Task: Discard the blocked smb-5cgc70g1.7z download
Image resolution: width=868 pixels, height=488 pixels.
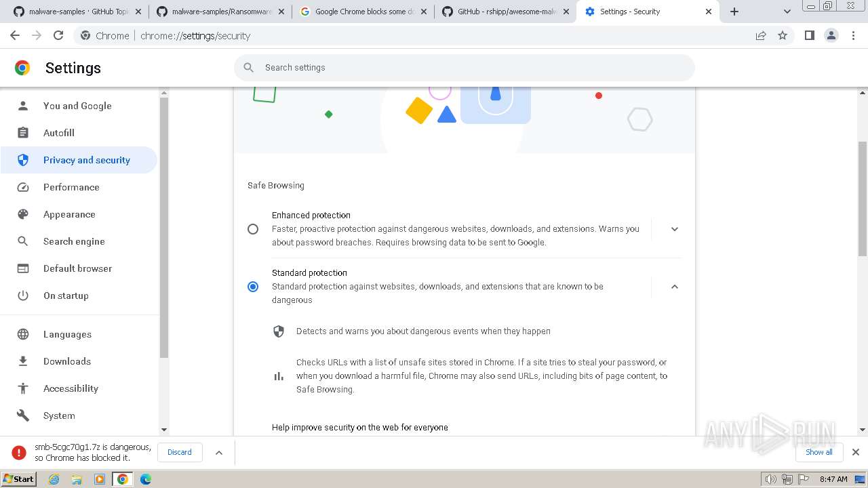Action: click(x=180, y=452)
